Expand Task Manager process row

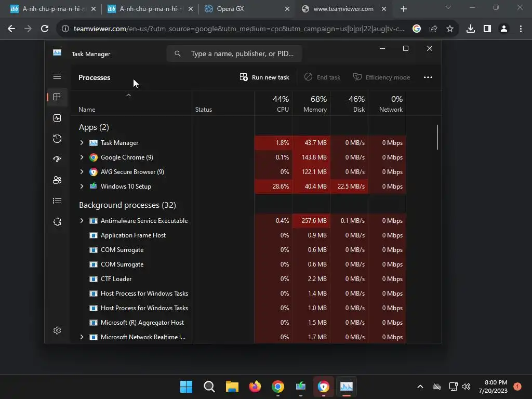(82, 143)
